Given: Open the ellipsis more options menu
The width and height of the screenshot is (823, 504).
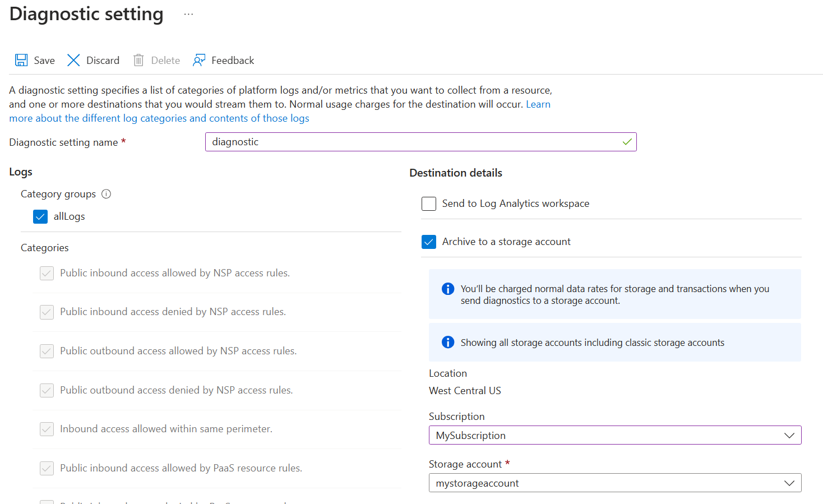Looking at the screenshot, I should (188, 15).
